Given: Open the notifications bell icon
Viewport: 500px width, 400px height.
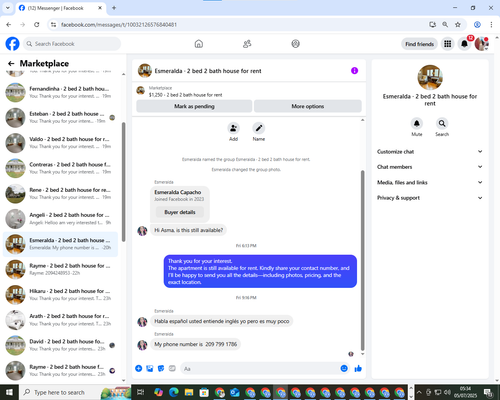Looking at the screenshot, I should click(x=464, y=44).
